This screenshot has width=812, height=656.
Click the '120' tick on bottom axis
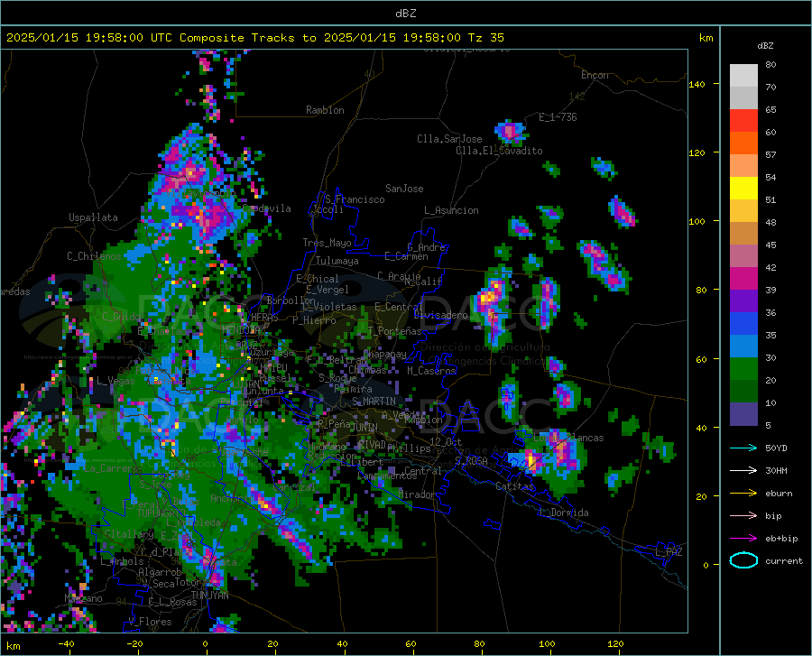click(x=615, y=643)
